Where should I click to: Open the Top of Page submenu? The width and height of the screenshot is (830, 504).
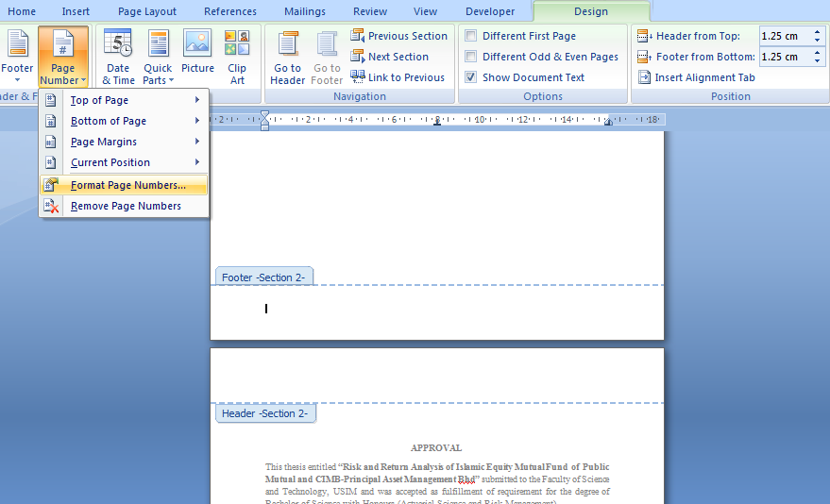(124, 100)
